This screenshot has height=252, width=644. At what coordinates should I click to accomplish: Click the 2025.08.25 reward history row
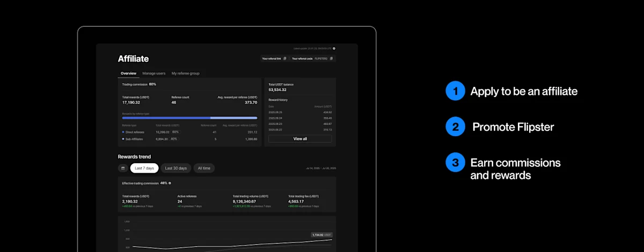(300, 112)
